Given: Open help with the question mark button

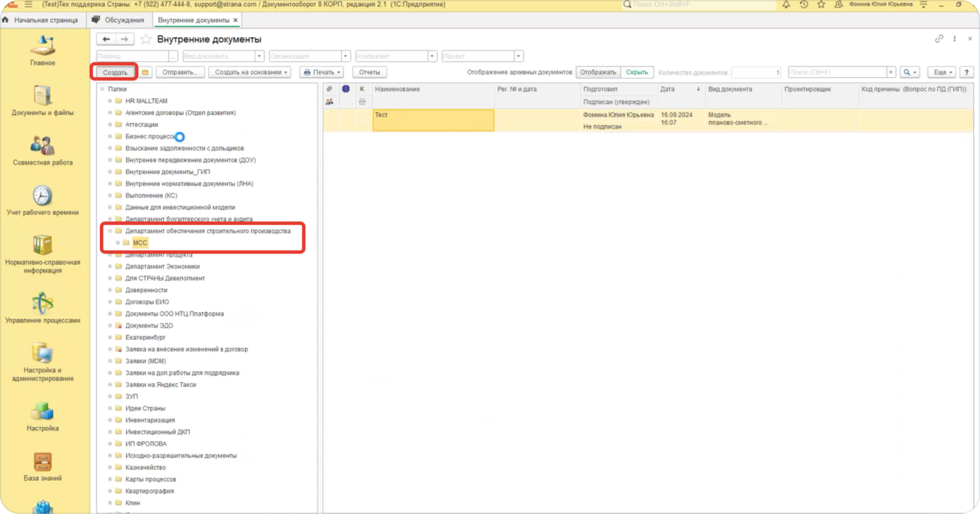Looking at the screenshot, I should tap(967, 72).
